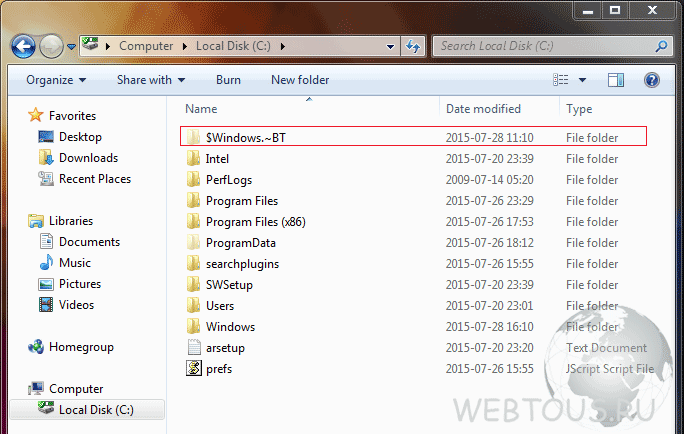Open the Organize dropdown menu
Viewport: 684px width, 434px height.
(x=56, y=80)
